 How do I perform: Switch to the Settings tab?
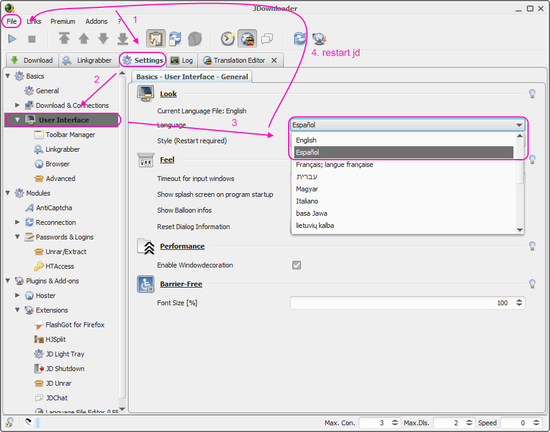tap(143, 60)
